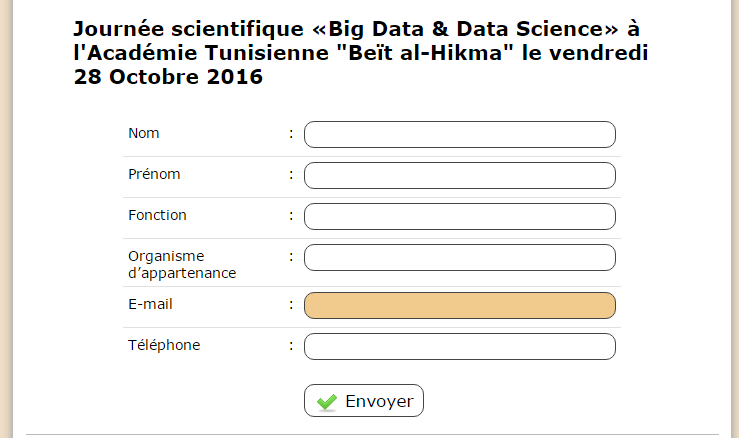The width and height of the screenshot is (739, 438).
Task: Click the "28 Octobre 2016" date in the heading
Action: [168, 77]
